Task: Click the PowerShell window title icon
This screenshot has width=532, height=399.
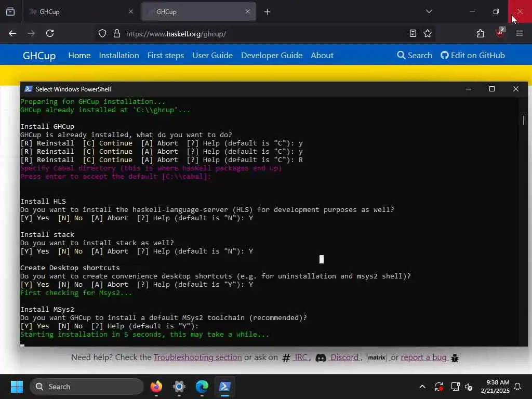Action: pyautogui.click(x=29, y=89)
